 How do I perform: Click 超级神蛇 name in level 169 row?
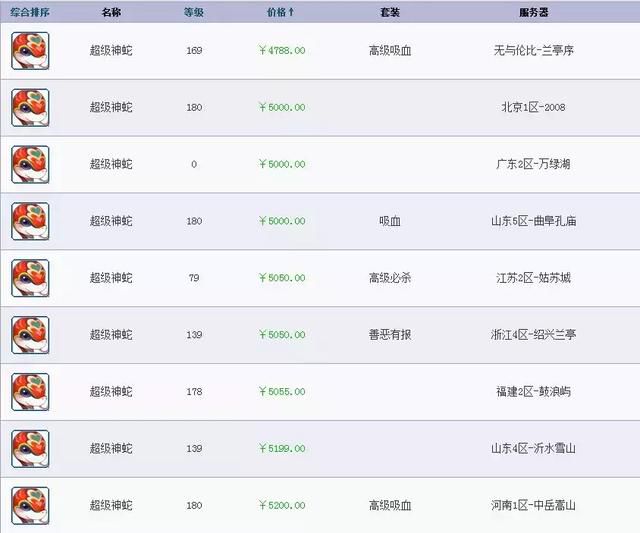click(111, 50)
